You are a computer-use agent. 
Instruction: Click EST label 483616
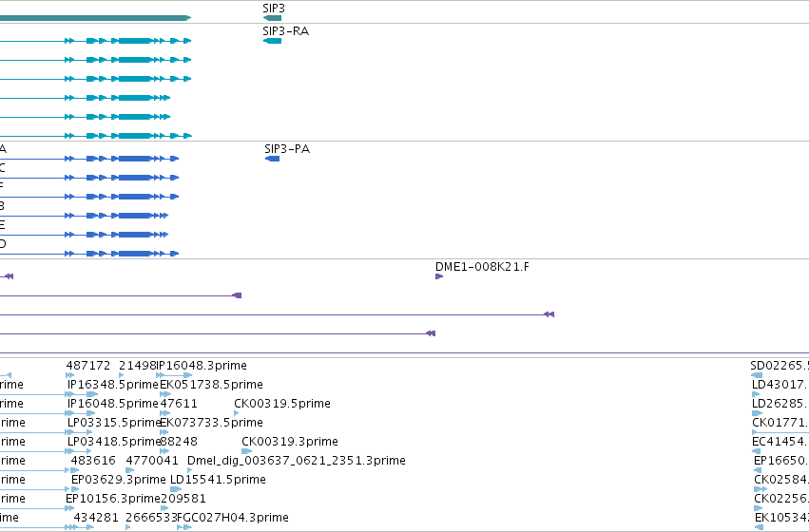click(x=93, y=461)
